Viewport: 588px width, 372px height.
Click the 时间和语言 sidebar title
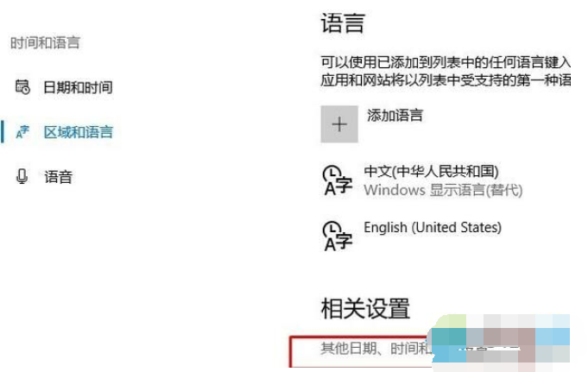45,42
